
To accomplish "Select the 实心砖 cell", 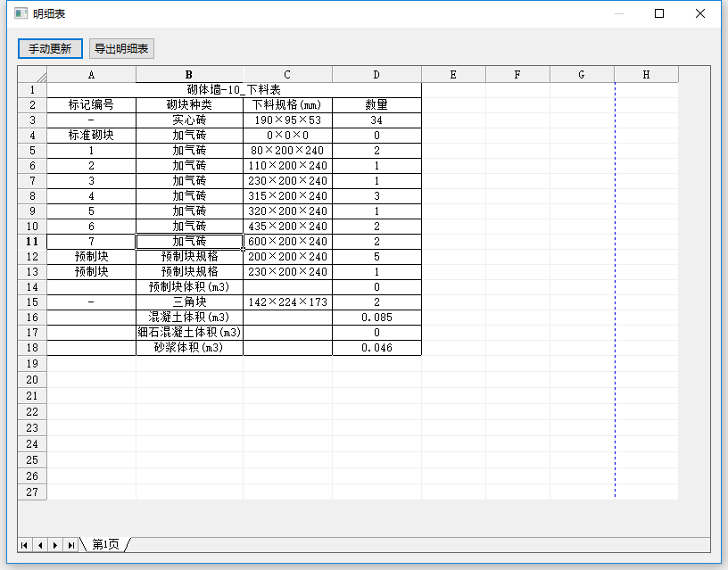I will tap(189, 120).
